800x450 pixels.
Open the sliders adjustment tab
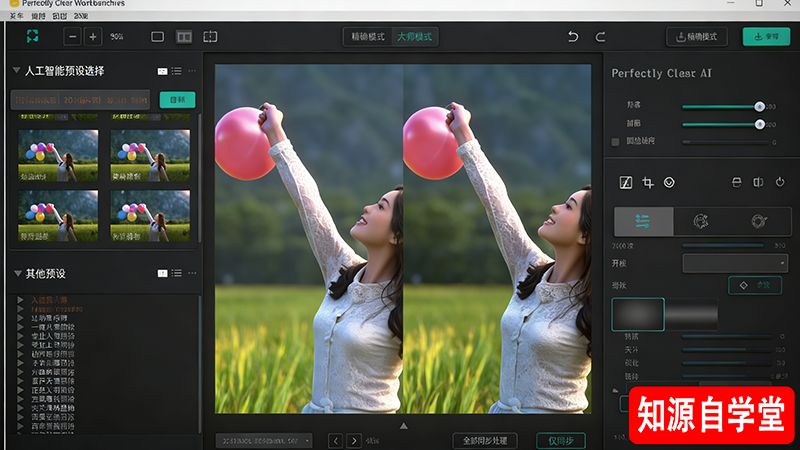tap(642, 221)
